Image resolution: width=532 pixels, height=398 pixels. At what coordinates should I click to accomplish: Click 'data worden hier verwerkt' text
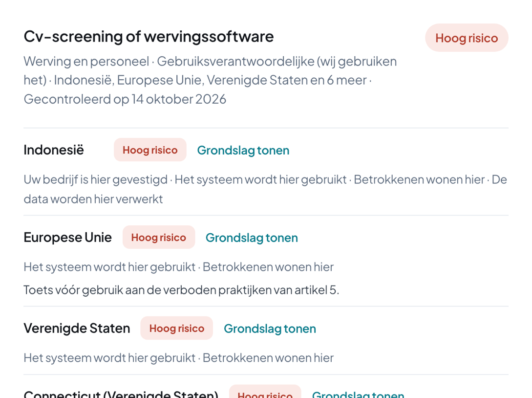[x=93, y=199]
